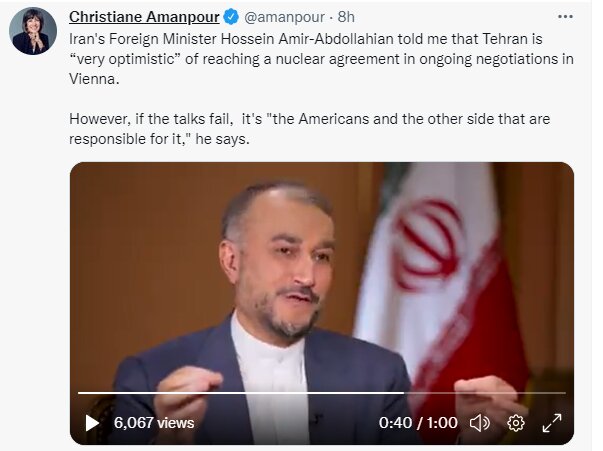Screen dimensions: 603x451
Task: Mute the video with the speaker icon
Action: (x=480, y=423)
